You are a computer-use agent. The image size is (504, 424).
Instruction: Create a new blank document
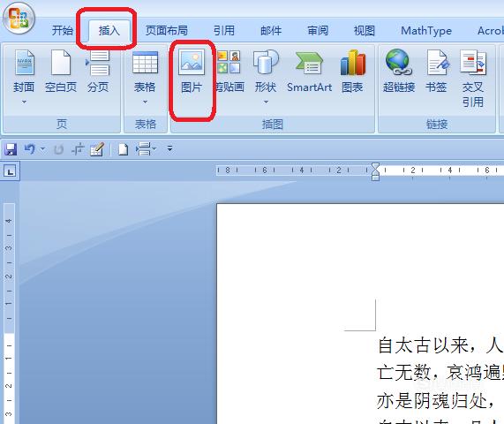(123, 149)
